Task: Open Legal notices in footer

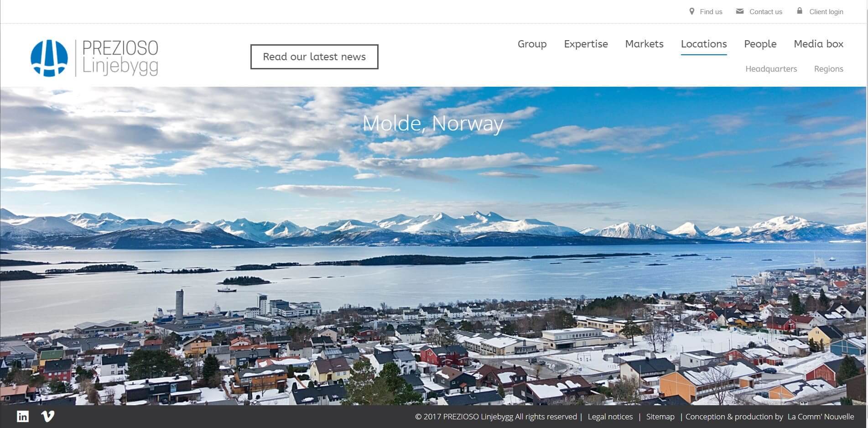Action: (x=610, y=417)
